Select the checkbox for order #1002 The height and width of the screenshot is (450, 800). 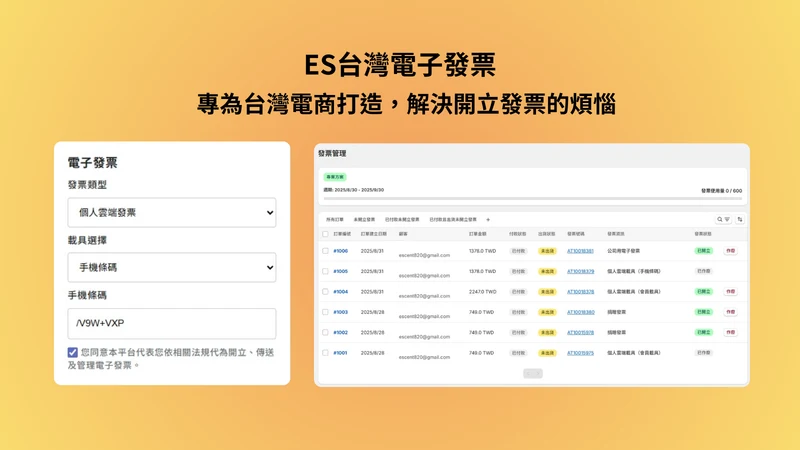click(x=325, y=333)
